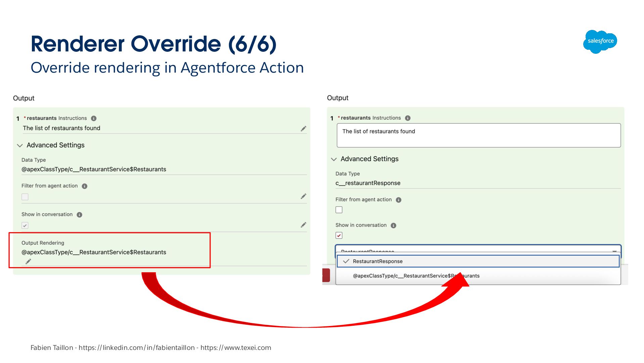Viewport: 644px width, 363px height.
Task: Open the Output Rendering combobox
Action: 478,249
